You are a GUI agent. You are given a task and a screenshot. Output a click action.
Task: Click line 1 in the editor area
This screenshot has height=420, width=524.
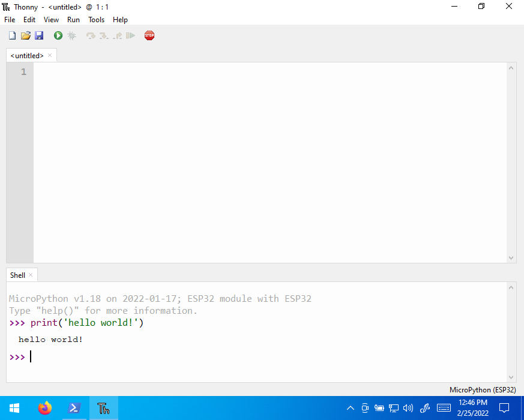pyautogui.click(x=270, y=72)
